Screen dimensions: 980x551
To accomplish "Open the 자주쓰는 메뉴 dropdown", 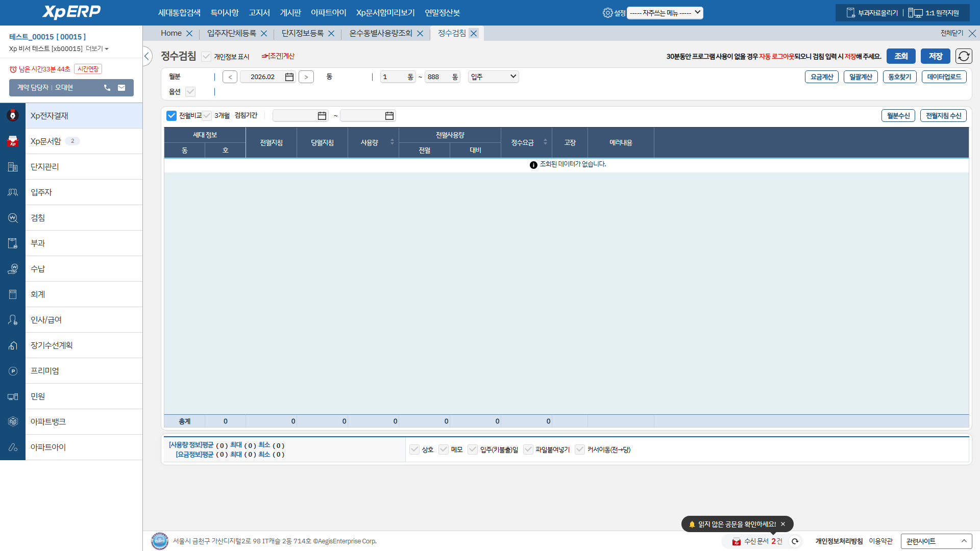I will [665, 13].
